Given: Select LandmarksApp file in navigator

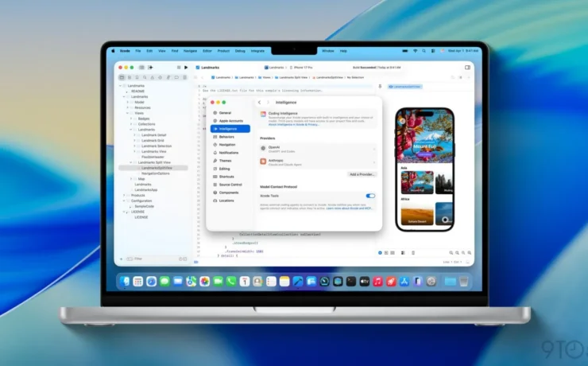Looking at the screenshot, I should [x=146, y=190].
